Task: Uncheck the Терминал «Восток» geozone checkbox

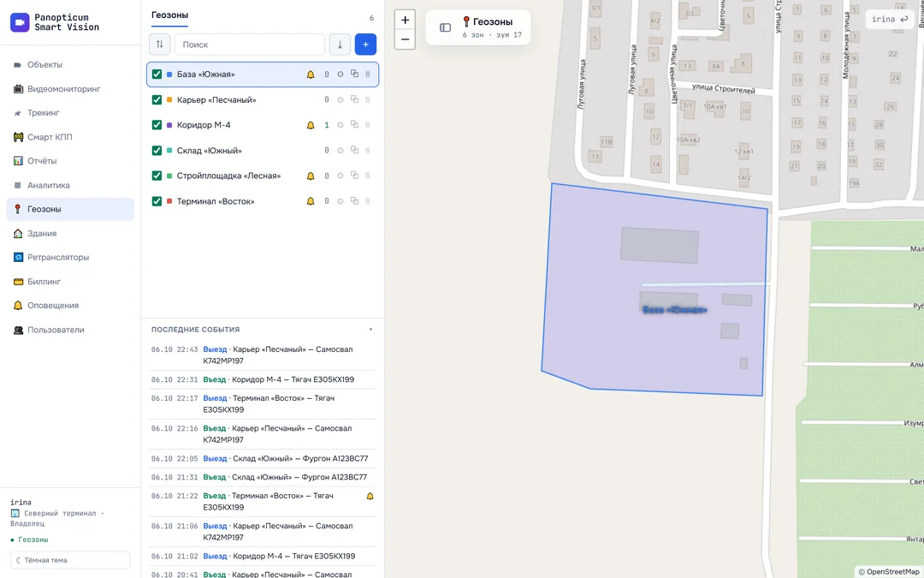Action: tap(157, 201)
